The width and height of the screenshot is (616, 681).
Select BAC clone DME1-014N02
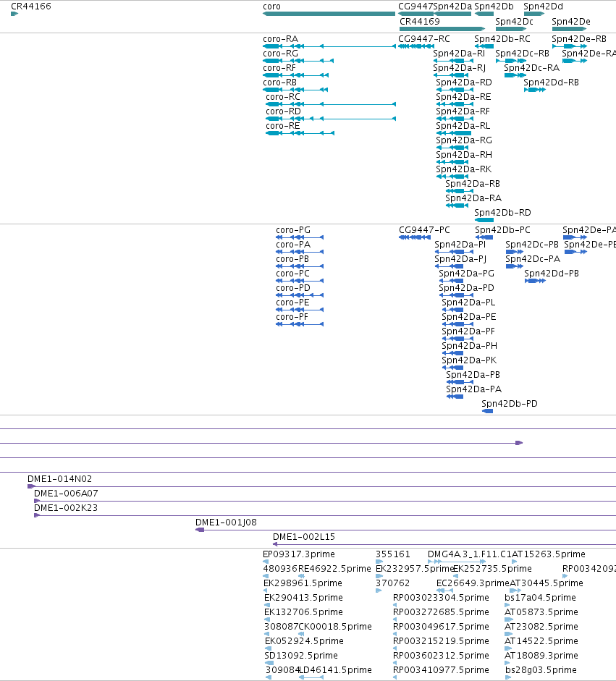[x=321, y=486]
